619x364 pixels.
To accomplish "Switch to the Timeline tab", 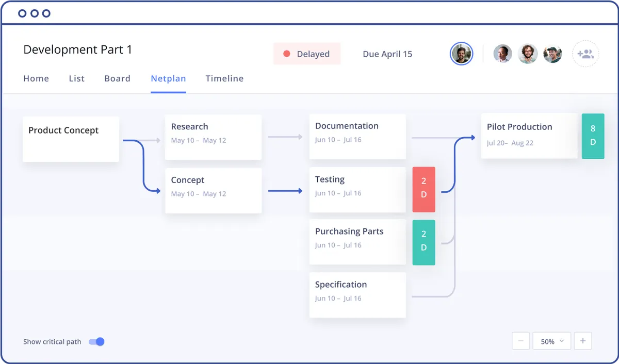I will point(224,78).
